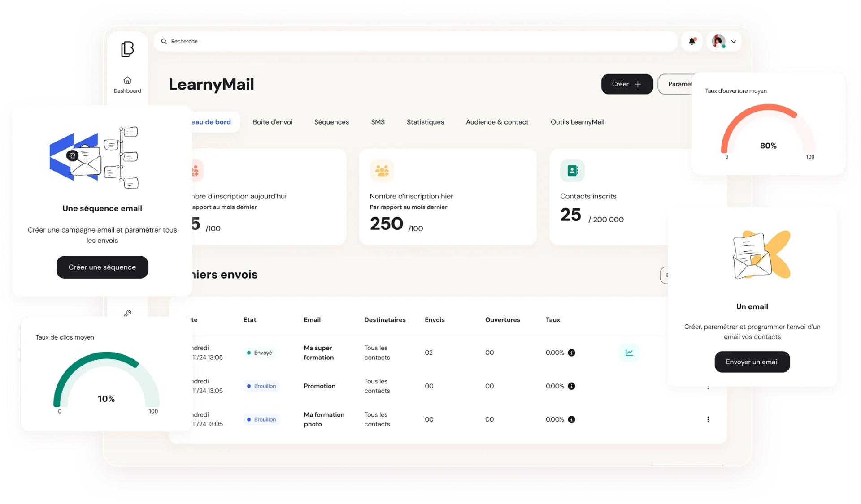
Task: Click the Etat column header
Action: click(x=250, y=319)
